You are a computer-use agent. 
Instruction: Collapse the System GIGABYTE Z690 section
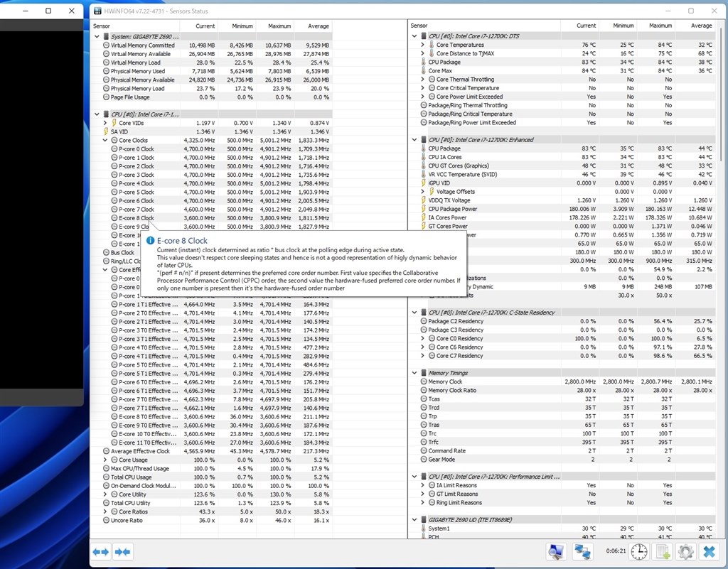point(97,36)
